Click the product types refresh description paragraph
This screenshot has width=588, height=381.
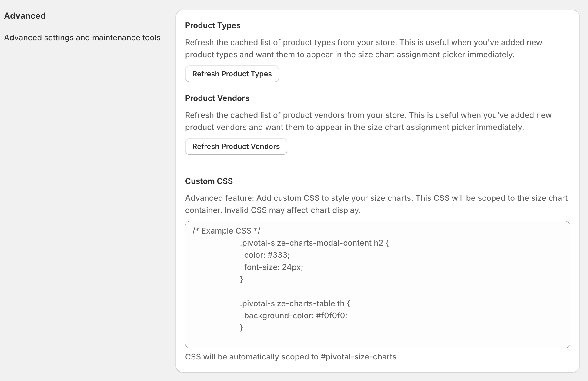[x=363, y=48]
